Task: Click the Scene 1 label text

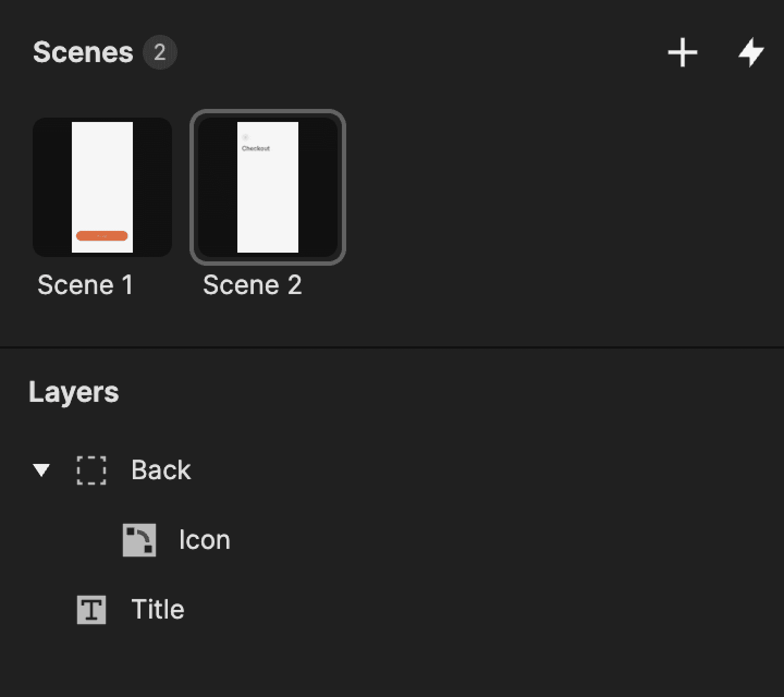Action: pos(85,284)
